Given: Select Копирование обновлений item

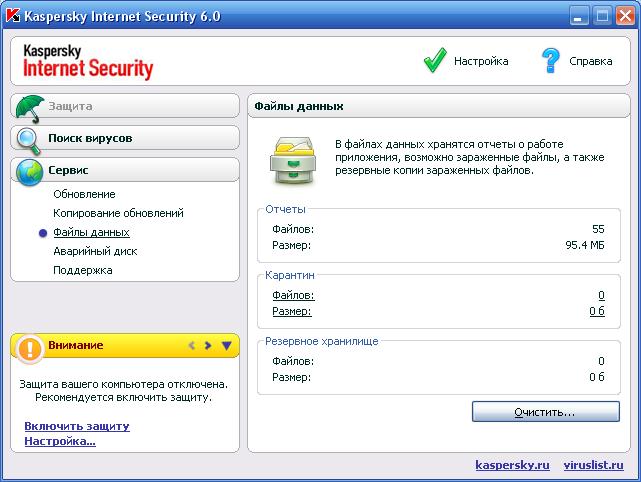Looking at the screenshot, I should coord(118,213).
